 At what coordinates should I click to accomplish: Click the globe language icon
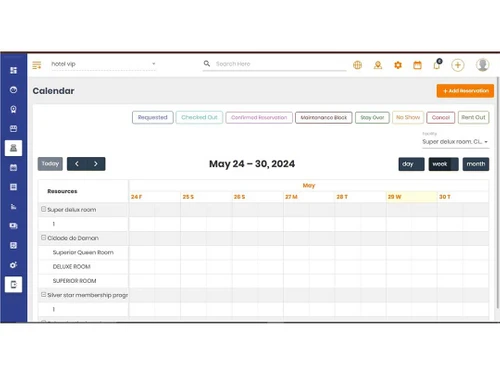tap(357, 65)
